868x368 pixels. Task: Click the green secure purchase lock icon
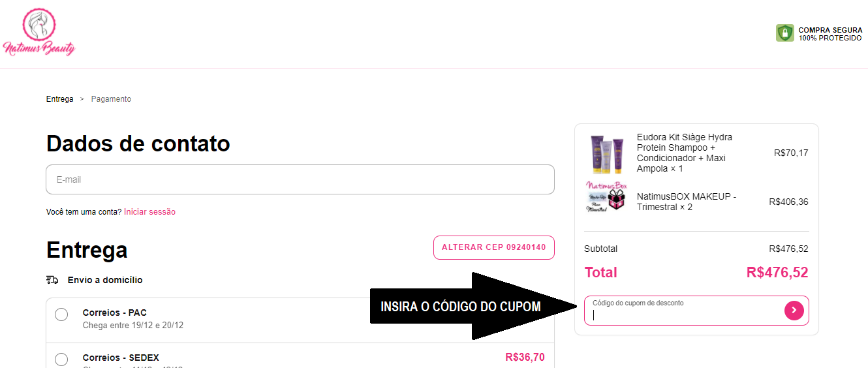tap(784, 33)
